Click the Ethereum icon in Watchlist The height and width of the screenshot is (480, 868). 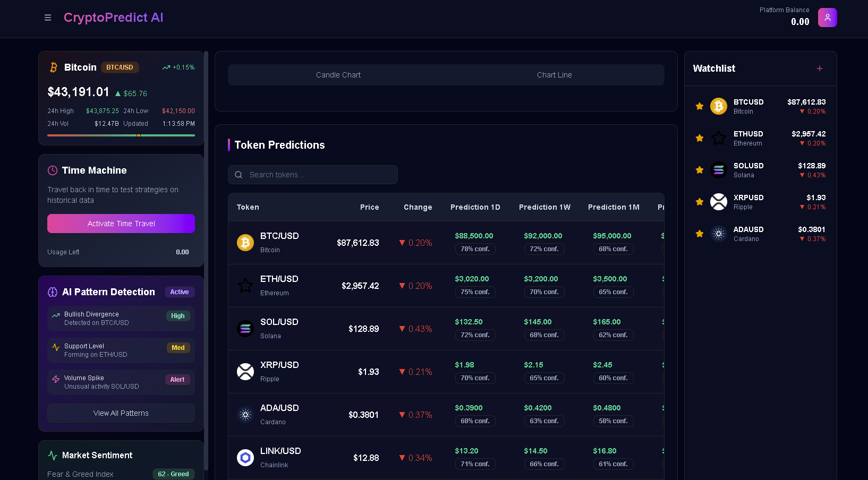[719, 138]
